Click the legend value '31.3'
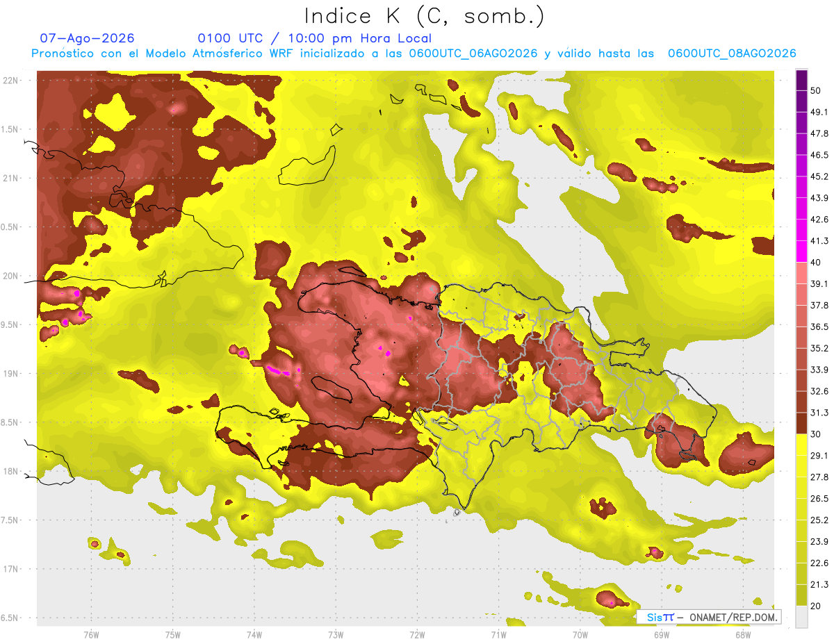 pyautogui.click(x=819, y=413)
